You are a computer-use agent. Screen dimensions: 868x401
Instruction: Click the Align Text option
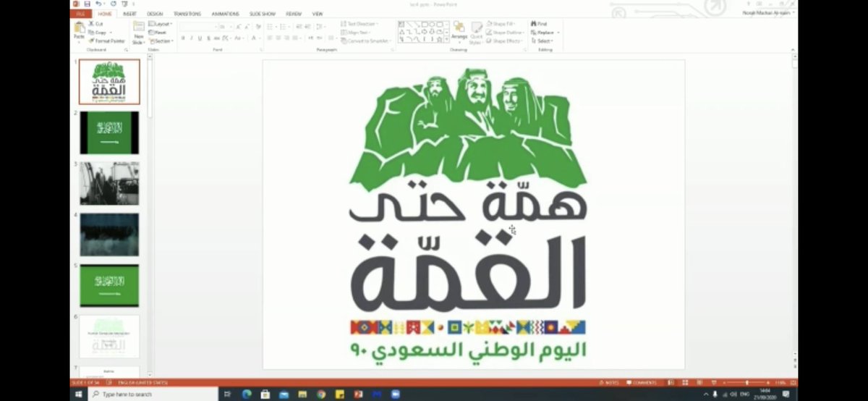[x=357, y=33]
